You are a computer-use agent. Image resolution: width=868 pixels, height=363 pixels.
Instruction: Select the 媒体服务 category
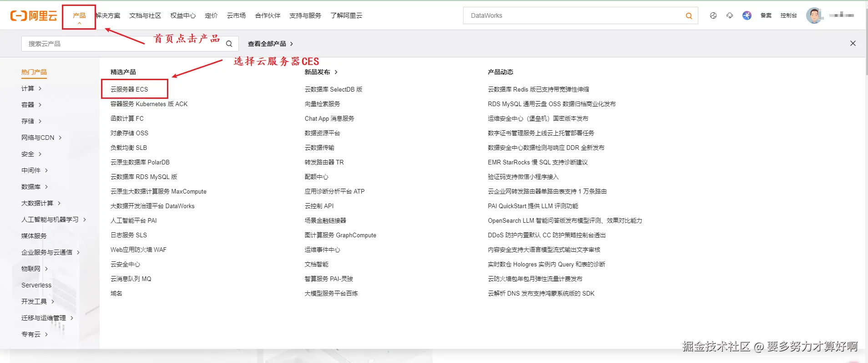(34, 236)
